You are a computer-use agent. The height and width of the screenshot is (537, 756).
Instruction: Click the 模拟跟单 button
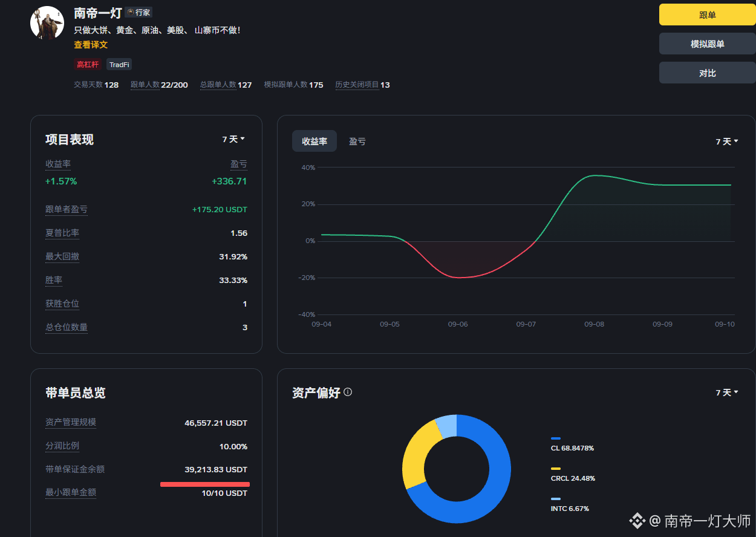point(708,44)
